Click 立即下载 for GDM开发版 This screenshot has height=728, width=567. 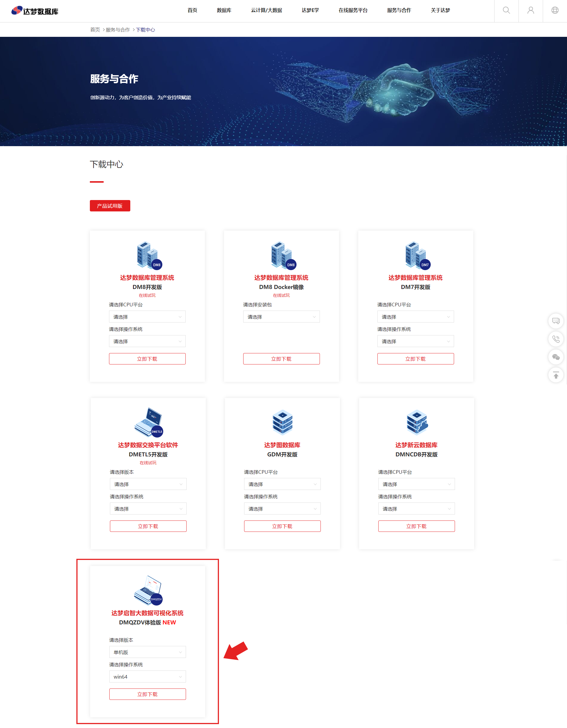(x=282, y=526)
